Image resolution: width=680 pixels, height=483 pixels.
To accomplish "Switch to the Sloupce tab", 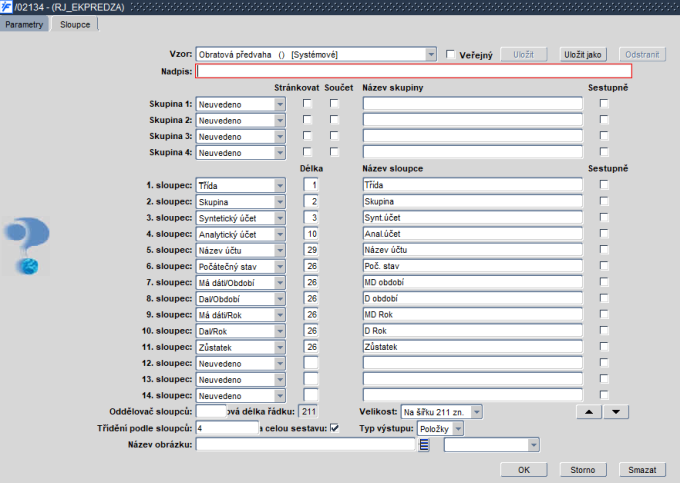I will (74, 23).
